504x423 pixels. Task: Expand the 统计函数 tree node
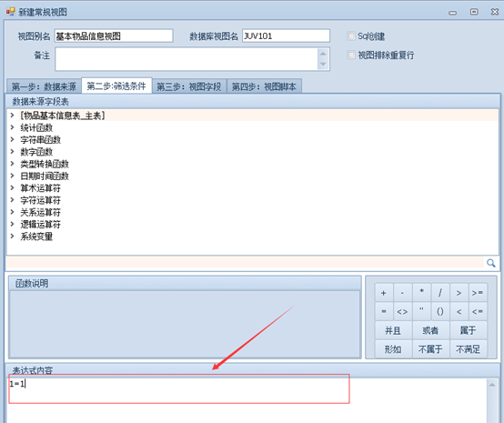coord(12,127)
